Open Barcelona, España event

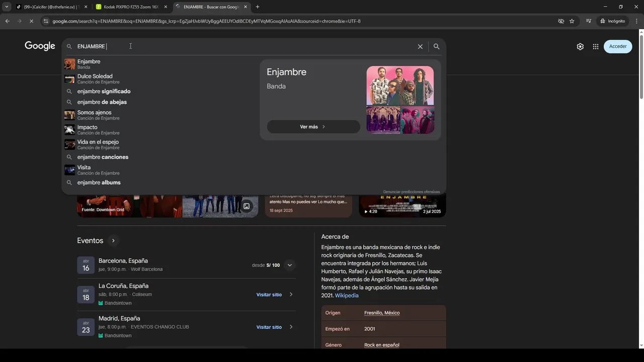pyautogui.click(x=123, y=261)
